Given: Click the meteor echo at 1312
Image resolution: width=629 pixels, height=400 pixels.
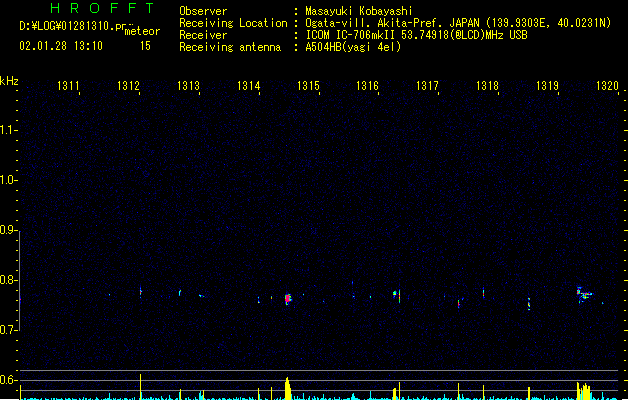Looking at the screenshot, I should coord(140,292).
